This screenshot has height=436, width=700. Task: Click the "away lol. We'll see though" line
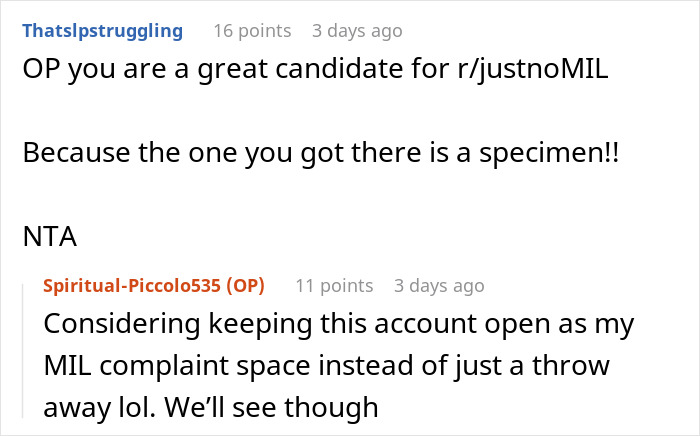[212, 407]
